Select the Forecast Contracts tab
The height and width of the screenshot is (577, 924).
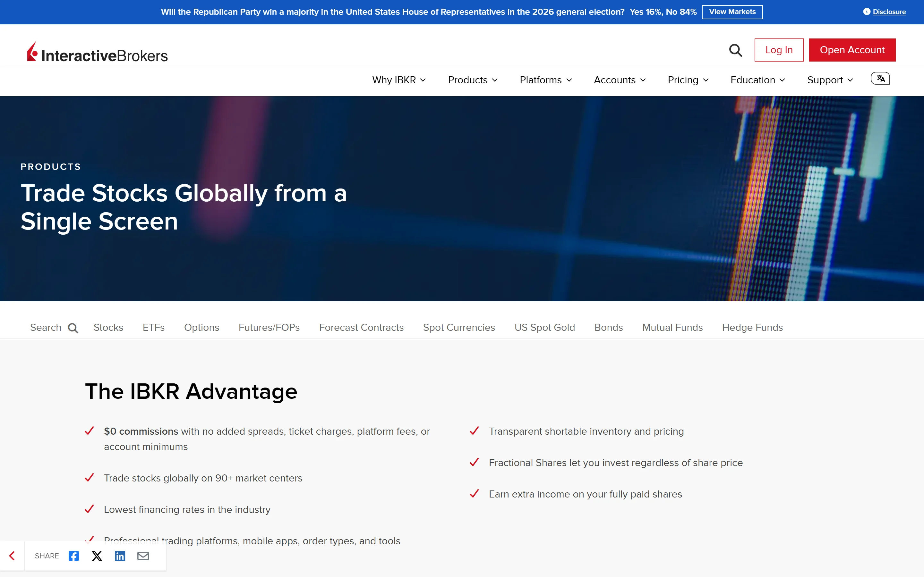[x=361, y=327]
